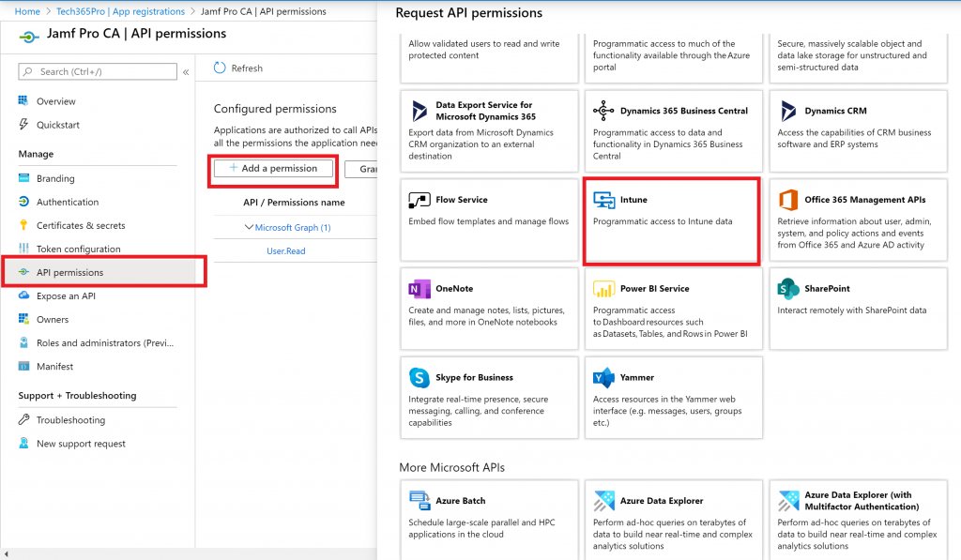Open Certificates & secrets menu item
This screenshot has width=961, height=560.
80,226
